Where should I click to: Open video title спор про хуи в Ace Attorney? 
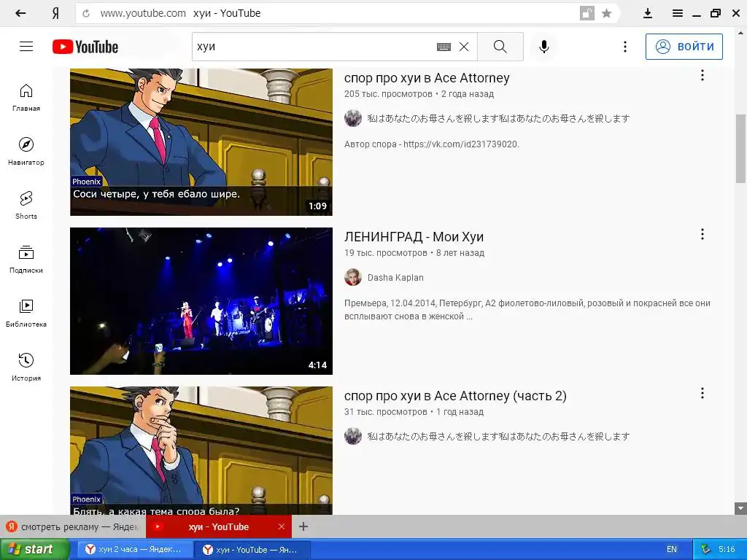coord(427,78)
